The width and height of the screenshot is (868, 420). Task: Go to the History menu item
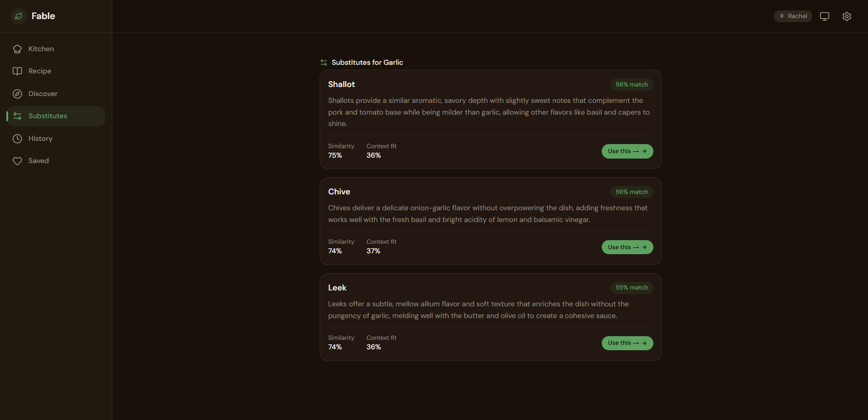click(x=56, y=139)
